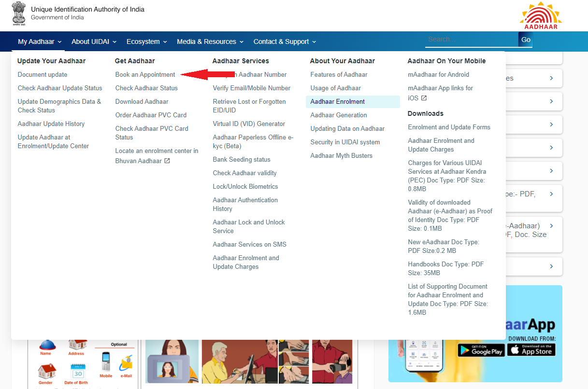Click the Google Play download badge
The image size is (588, 389).
tap(481, 349)
